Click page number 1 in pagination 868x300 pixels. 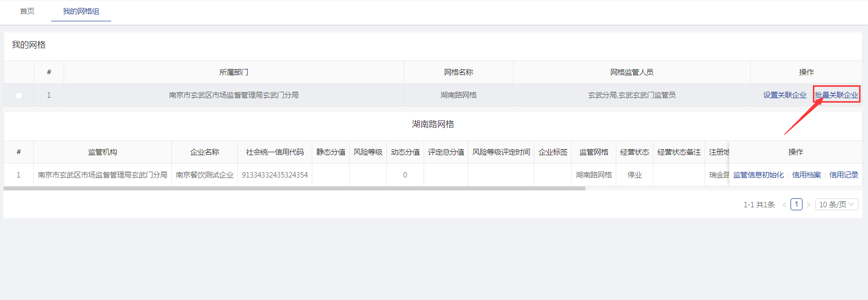[x=796, y=205]
